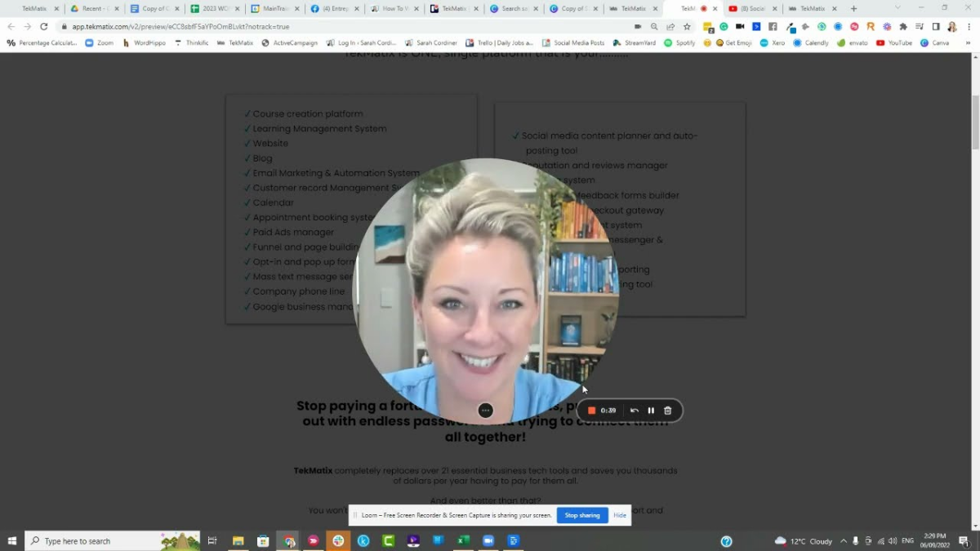Click the Stop sharing button
Screen dimensions: 980x551
point(582,515)
